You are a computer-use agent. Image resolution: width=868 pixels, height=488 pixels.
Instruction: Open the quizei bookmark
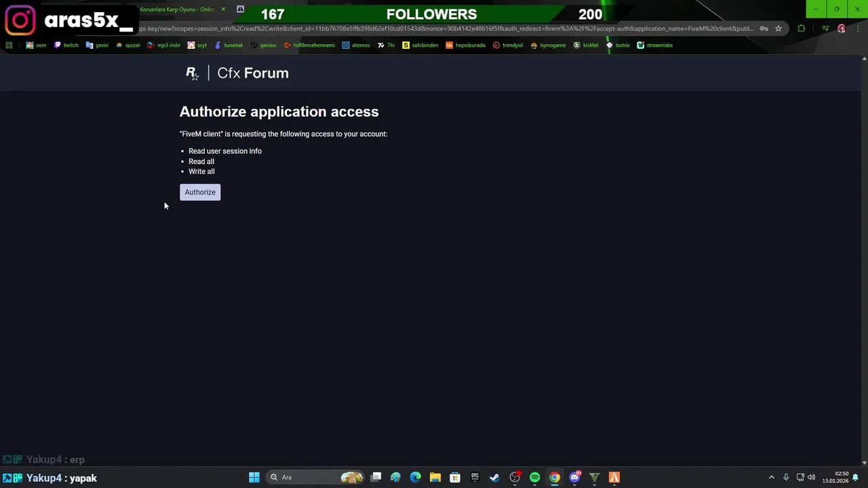[x=127, y=45]
